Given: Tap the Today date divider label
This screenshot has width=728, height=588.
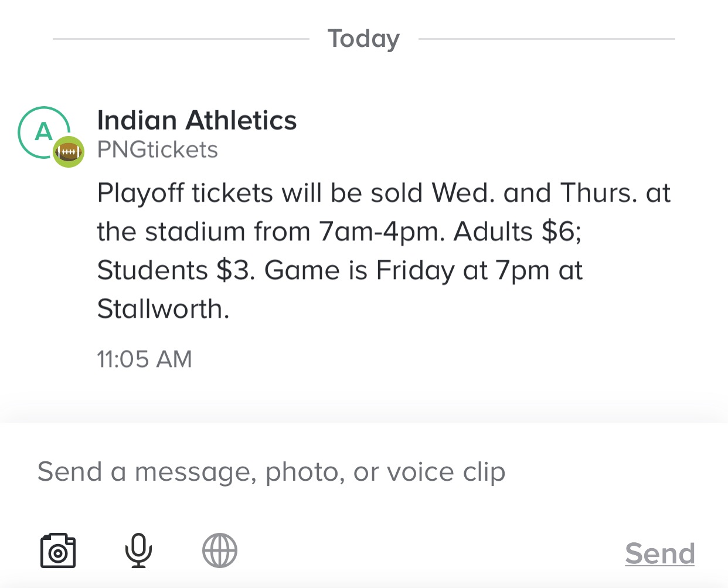Looking at the screenshot, I should pyautogui.click(x=363, y=39).
